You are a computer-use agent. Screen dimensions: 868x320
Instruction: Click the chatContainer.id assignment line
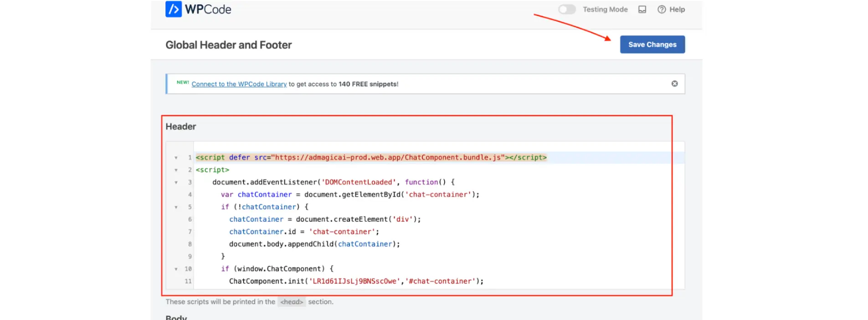click(x=303, y=232)
